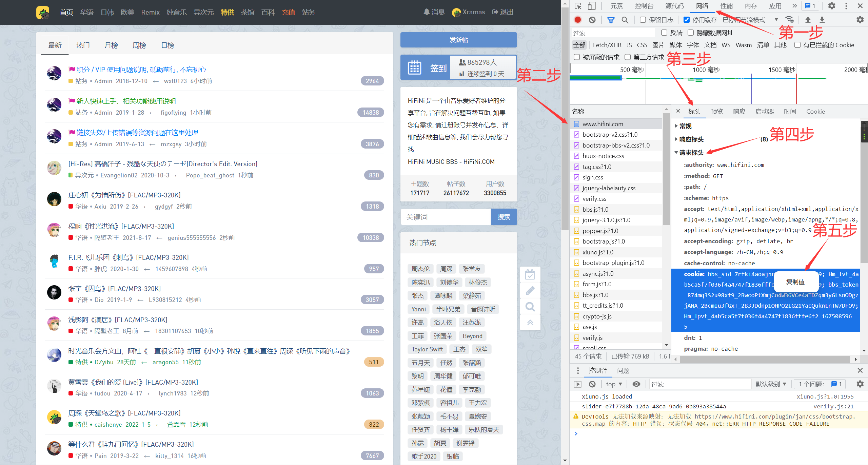Filter requests by Fetch/XHR type
The height and width of the screenshot is (465, 868).
(607, 45)
